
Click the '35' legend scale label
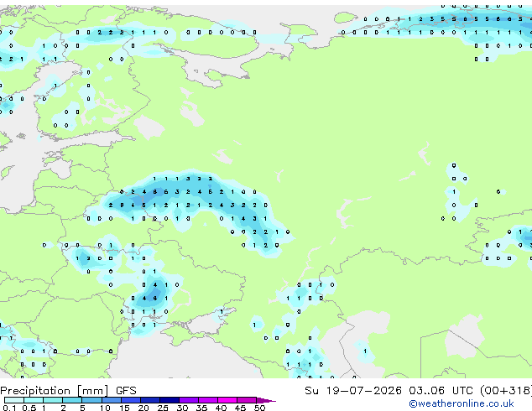click(201, 408)
